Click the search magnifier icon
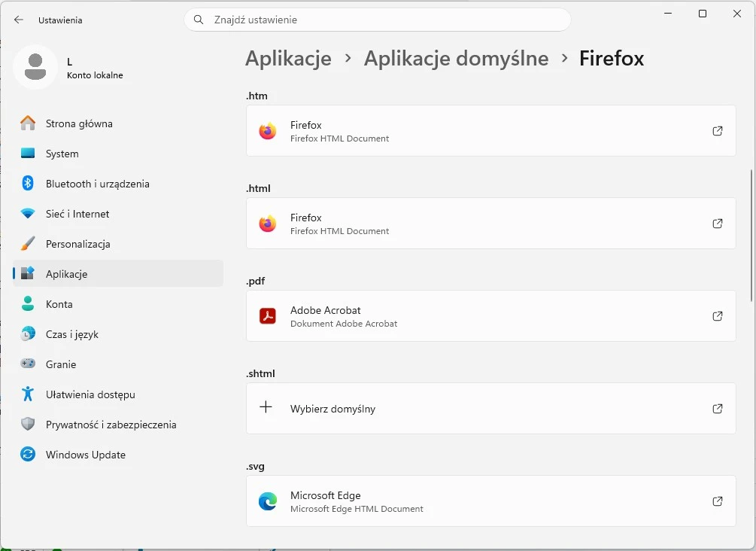This screenshot has height=551, width=756. 198,20
